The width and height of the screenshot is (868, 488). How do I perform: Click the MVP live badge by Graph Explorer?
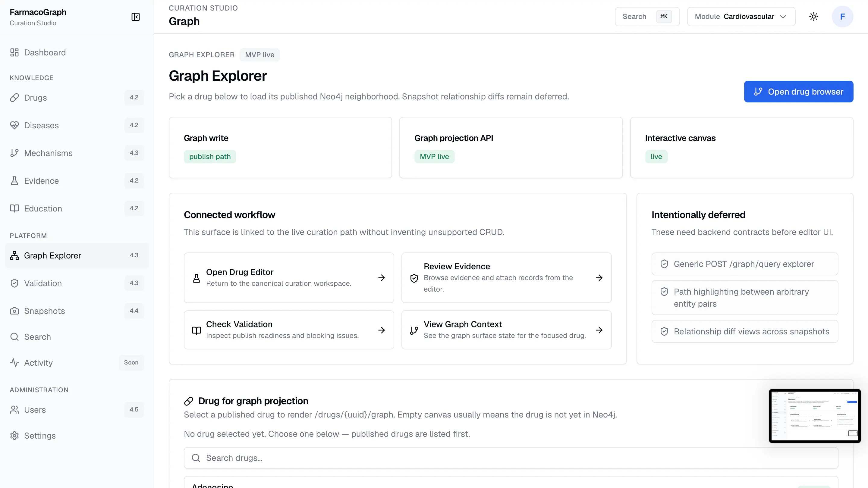(259, 55)
